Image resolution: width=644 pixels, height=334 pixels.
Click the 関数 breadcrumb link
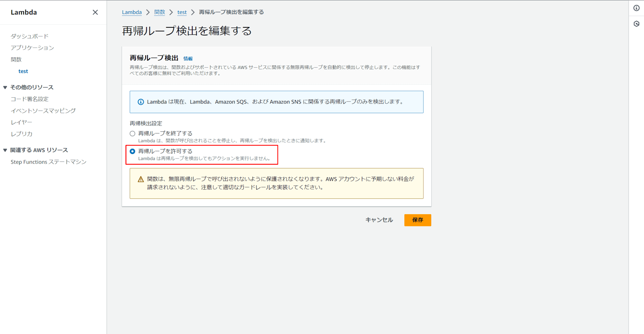click(159, 12)
